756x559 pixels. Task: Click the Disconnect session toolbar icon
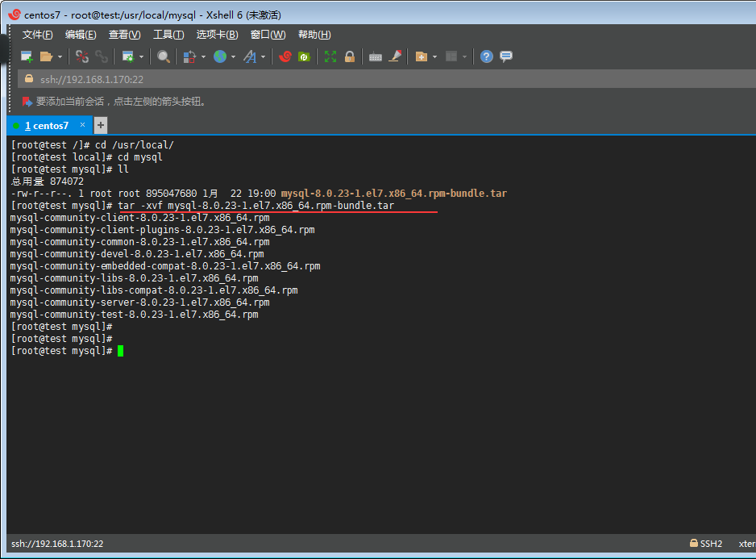[82, 56]
